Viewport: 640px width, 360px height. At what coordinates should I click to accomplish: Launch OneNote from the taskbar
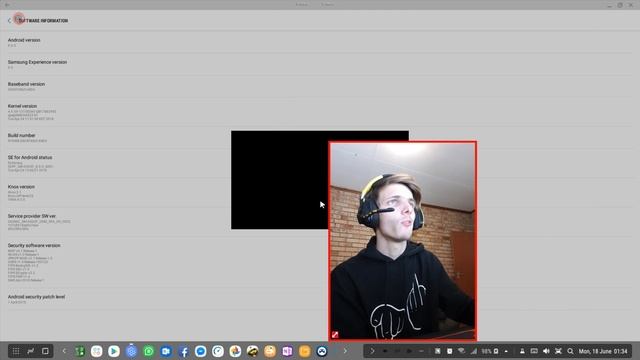coord(287,351)
